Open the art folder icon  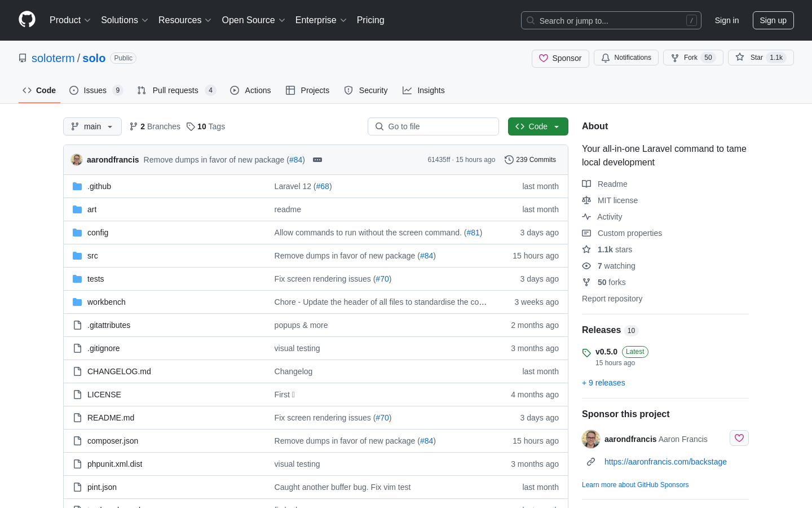pyautogui.click(x=77, y=209)
